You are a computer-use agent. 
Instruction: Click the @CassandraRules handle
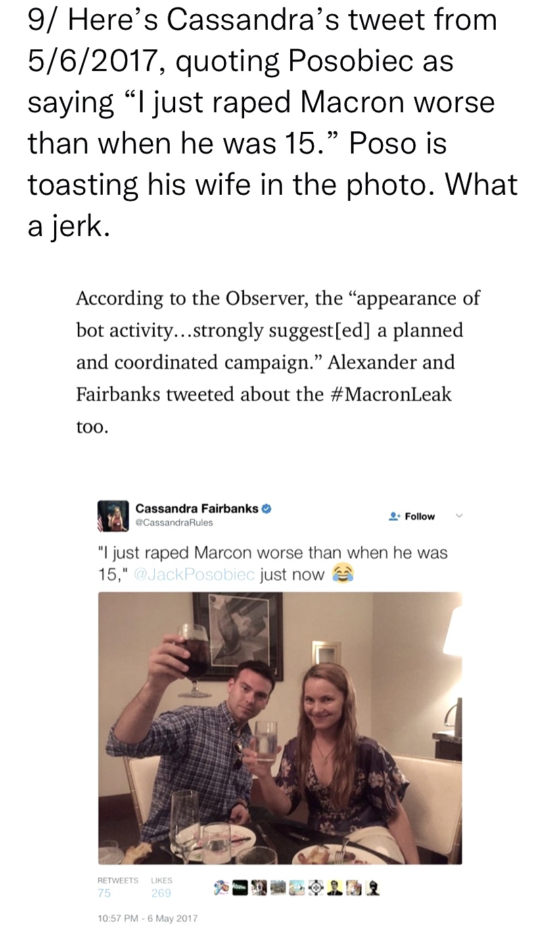pos(174,522)
